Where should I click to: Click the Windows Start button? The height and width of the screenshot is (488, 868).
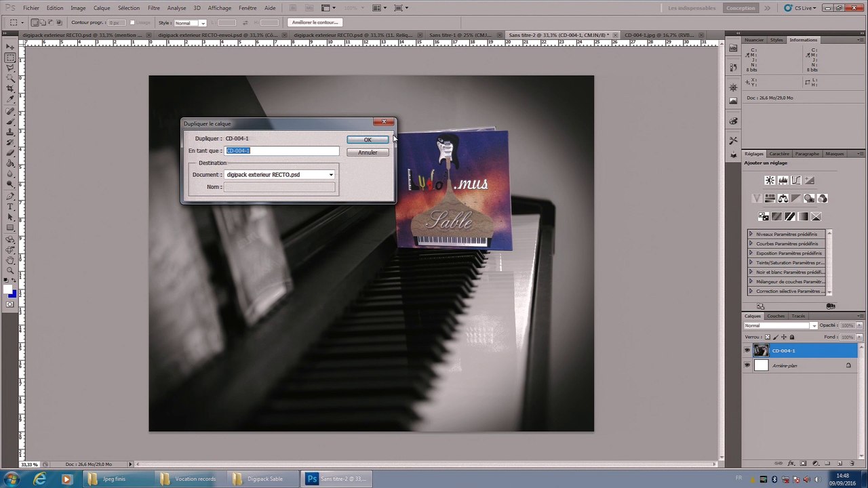12,479
